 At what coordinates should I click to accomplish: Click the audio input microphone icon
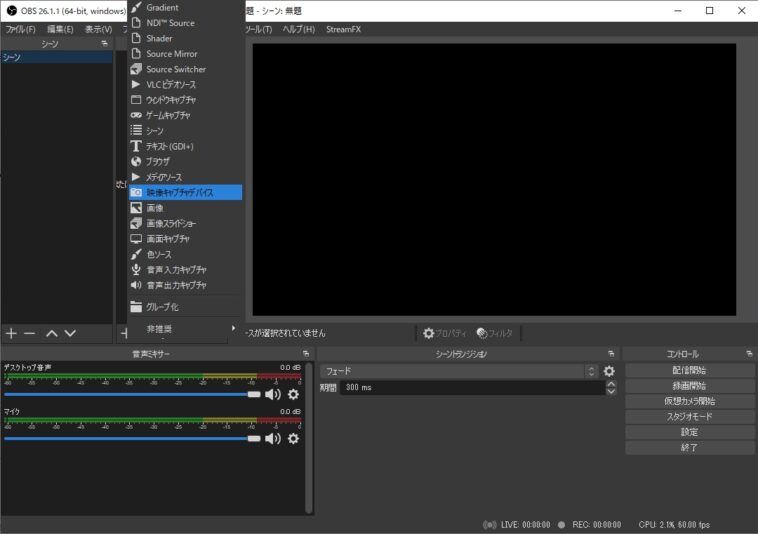136,270
